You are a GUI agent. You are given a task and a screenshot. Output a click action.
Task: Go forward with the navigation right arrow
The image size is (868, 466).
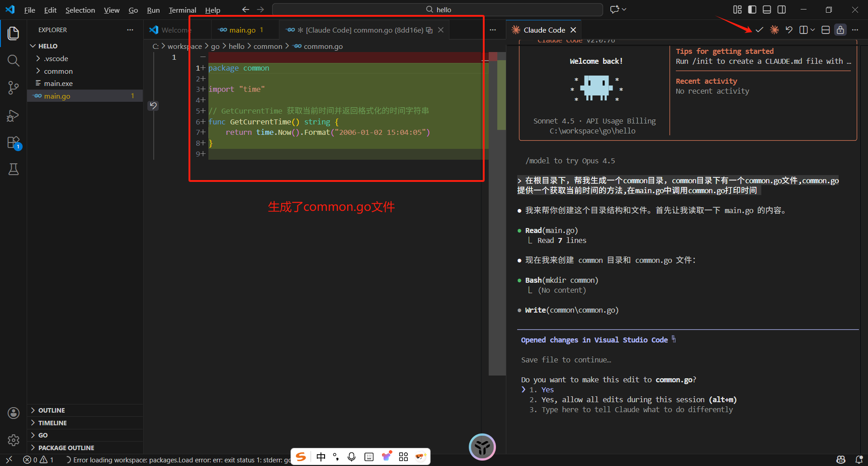point(260,10)
